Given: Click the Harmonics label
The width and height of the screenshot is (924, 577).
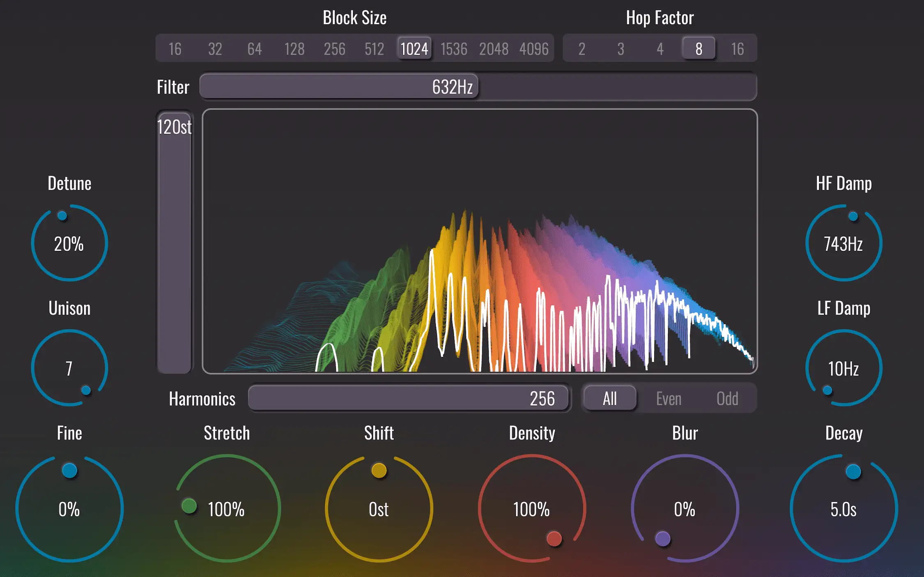Looking at the screenshot, I should click(202, 399).
